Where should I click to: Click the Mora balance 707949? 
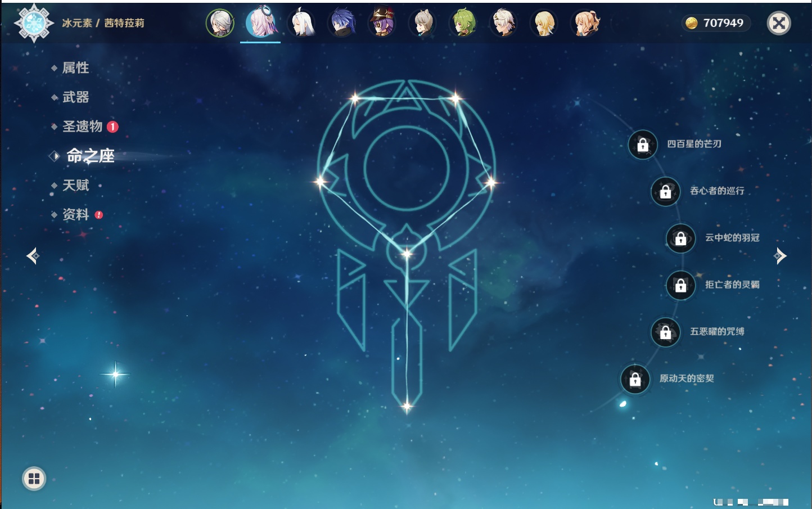tap(723, 23)
